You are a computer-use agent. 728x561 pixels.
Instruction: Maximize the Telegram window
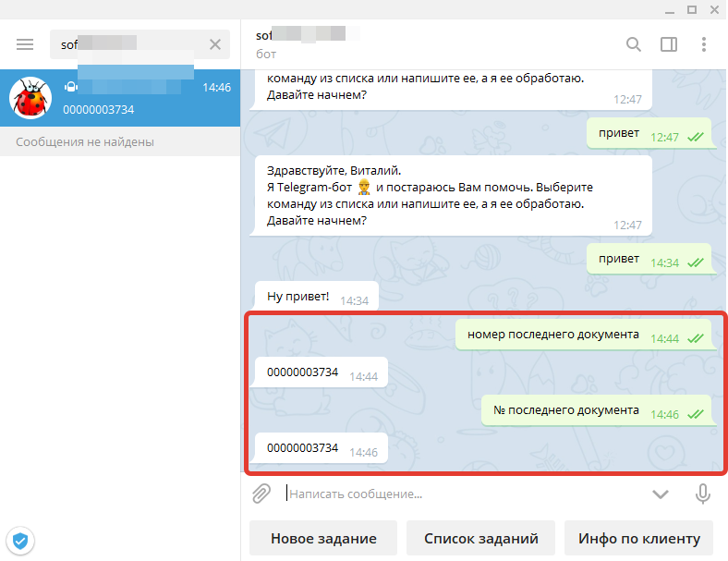[692, 10]
